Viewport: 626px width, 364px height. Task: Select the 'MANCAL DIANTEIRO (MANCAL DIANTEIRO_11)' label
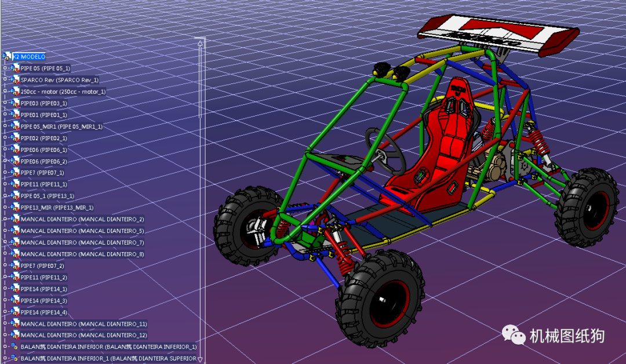84,323
